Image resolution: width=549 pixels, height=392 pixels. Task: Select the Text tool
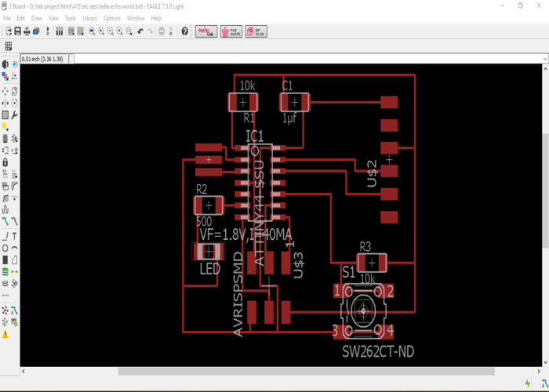(14, 237)
